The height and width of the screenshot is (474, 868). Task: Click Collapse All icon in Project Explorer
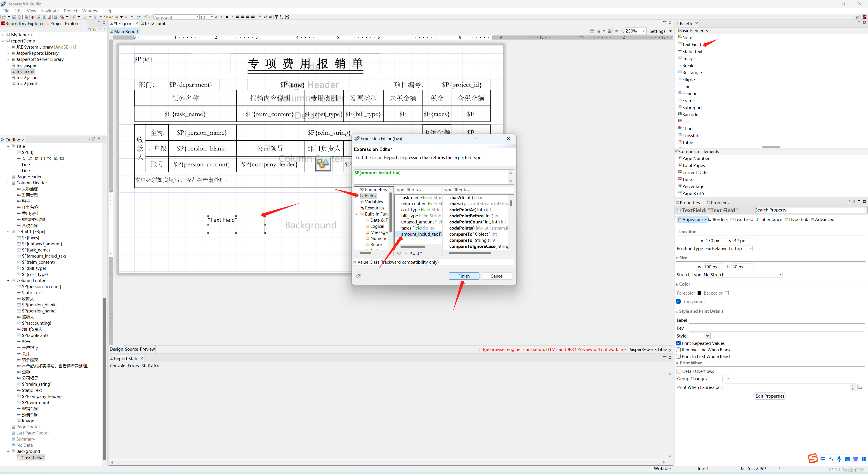(x=89, y=30)
